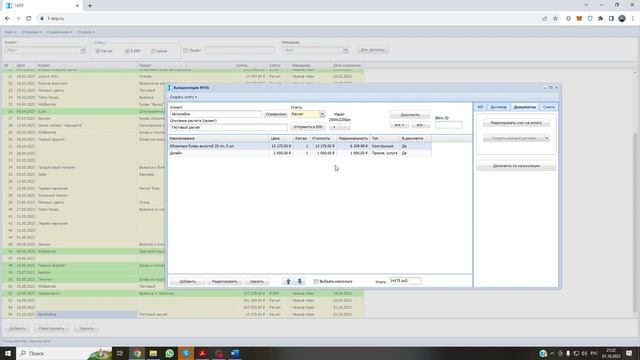640x360 pixels.
Task: Open the Клиент filter dropdown in main window
Action: [x=83, y=50]
